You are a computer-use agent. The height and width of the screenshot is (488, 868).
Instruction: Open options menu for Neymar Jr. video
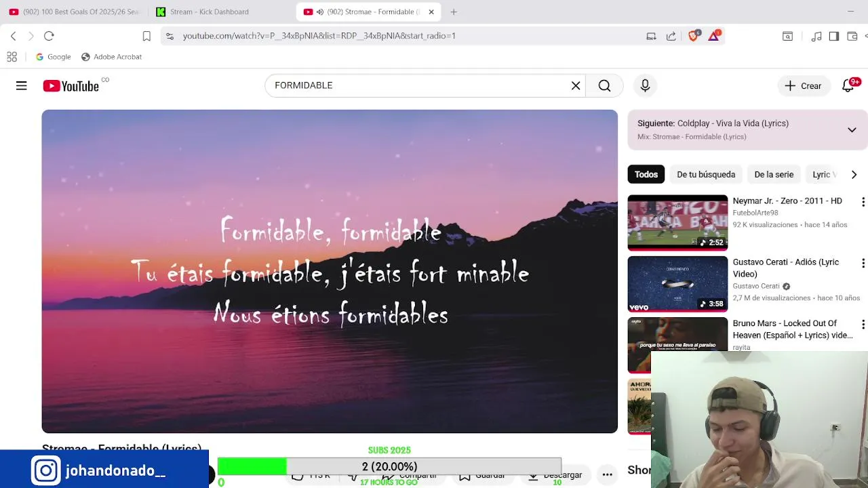tap(863, 202)
